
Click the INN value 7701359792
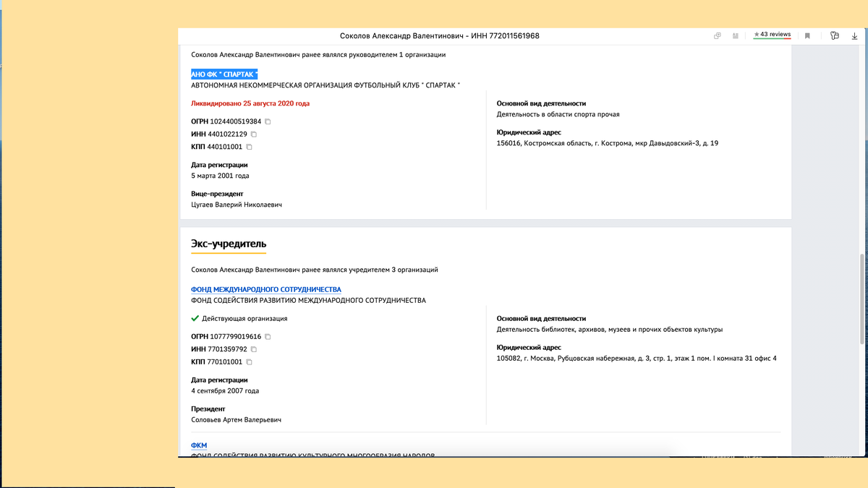(x=227, y=349)
